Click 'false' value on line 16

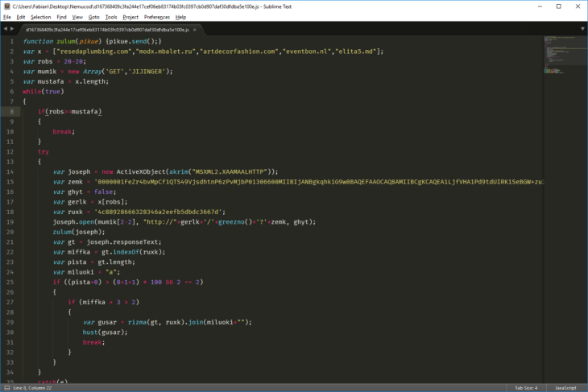[x=103, y=192]
